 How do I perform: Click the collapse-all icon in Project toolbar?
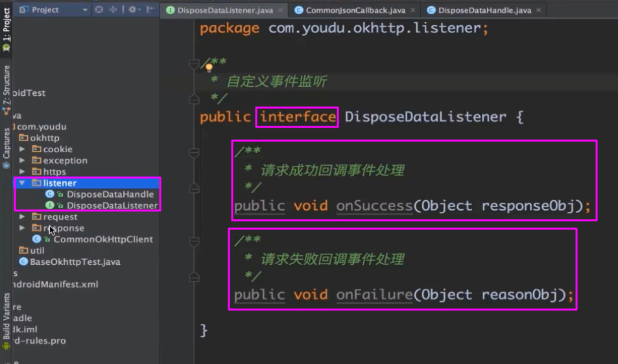pos(113,10)
